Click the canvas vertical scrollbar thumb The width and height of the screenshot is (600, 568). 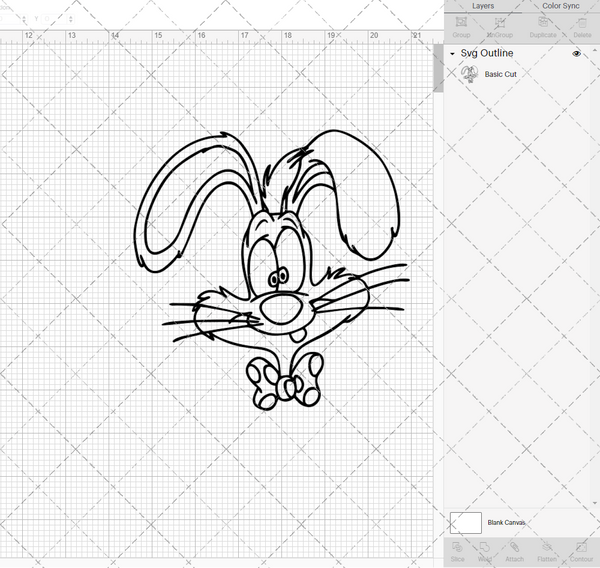pyautogui.click(x=438, y=69)
